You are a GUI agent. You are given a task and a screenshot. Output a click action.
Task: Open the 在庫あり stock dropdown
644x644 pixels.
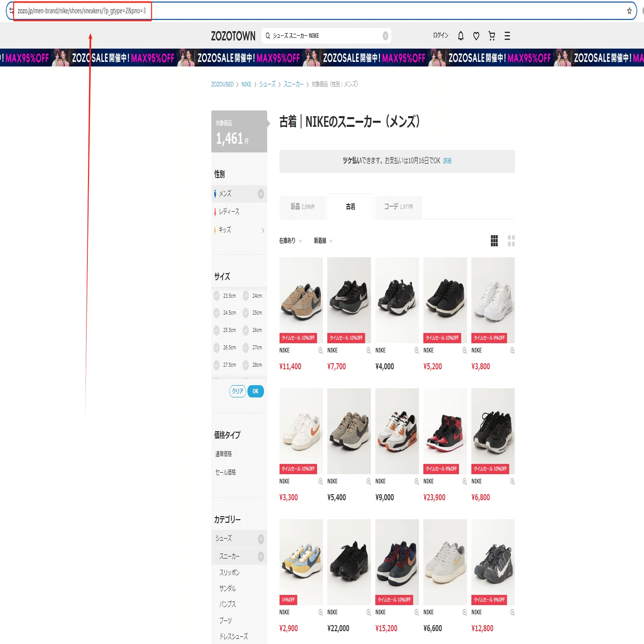click(x=291, y=241)
